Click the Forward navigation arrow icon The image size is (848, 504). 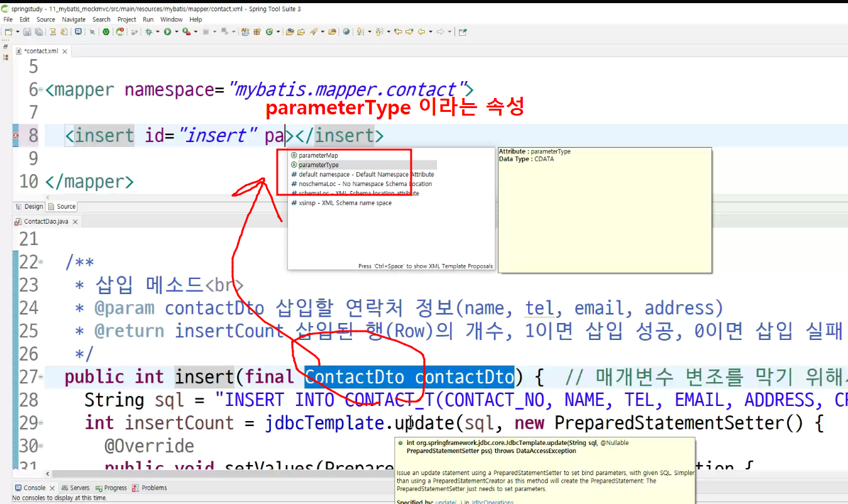tap(440, 31)
